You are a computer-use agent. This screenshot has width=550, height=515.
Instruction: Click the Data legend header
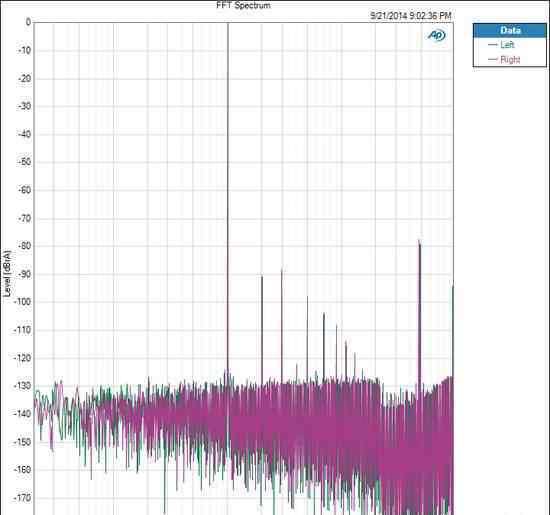point(510,30)
